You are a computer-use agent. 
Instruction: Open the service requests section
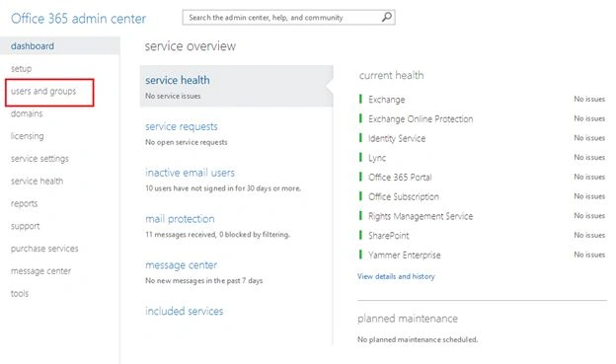point(181,126)
